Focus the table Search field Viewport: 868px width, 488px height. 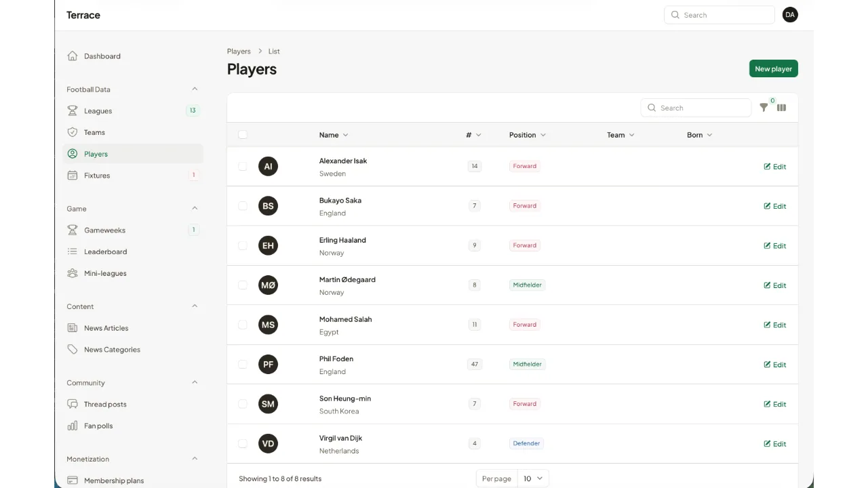696,108
